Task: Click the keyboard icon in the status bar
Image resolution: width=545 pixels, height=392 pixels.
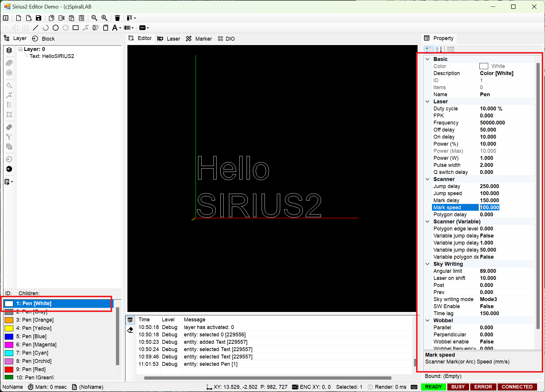Action: [x=414, y=387]
